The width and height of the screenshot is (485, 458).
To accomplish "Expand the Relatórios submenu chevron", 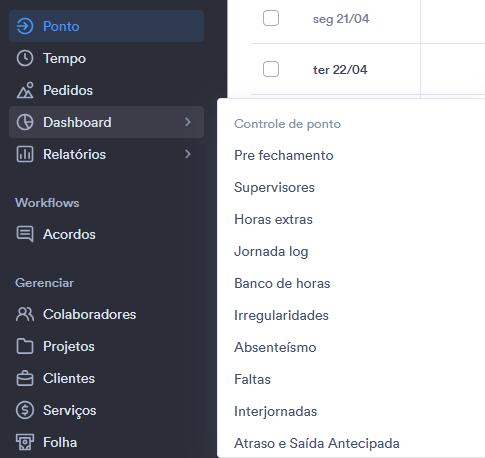I will coord(188,154).
